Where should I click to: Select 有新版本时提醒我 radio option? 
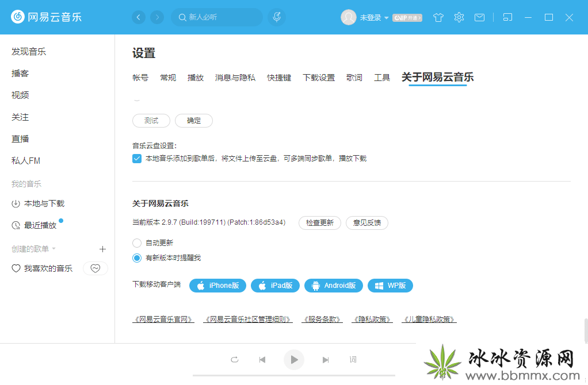pyautogui.click(x=137, y=258)
